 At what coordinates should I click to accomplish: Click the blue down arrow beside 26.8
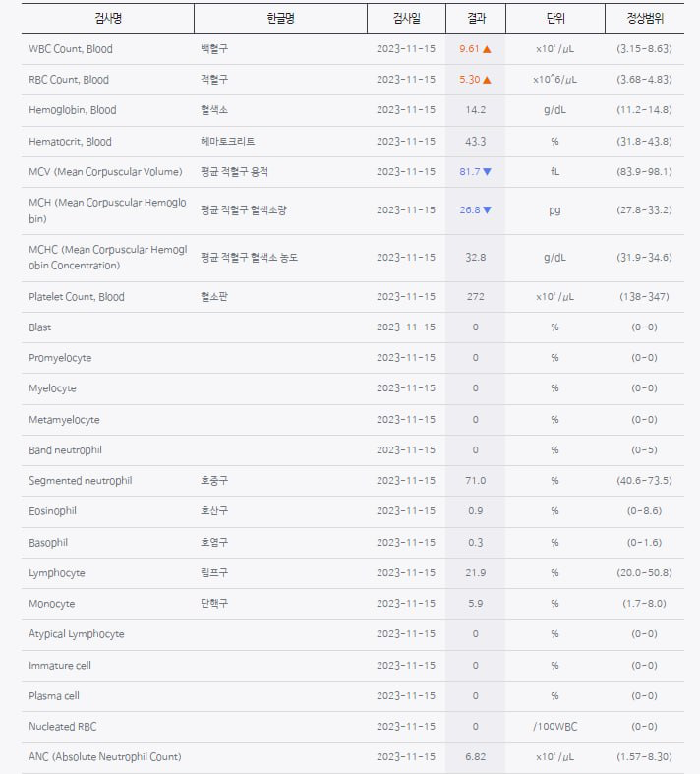pos(487,209)
